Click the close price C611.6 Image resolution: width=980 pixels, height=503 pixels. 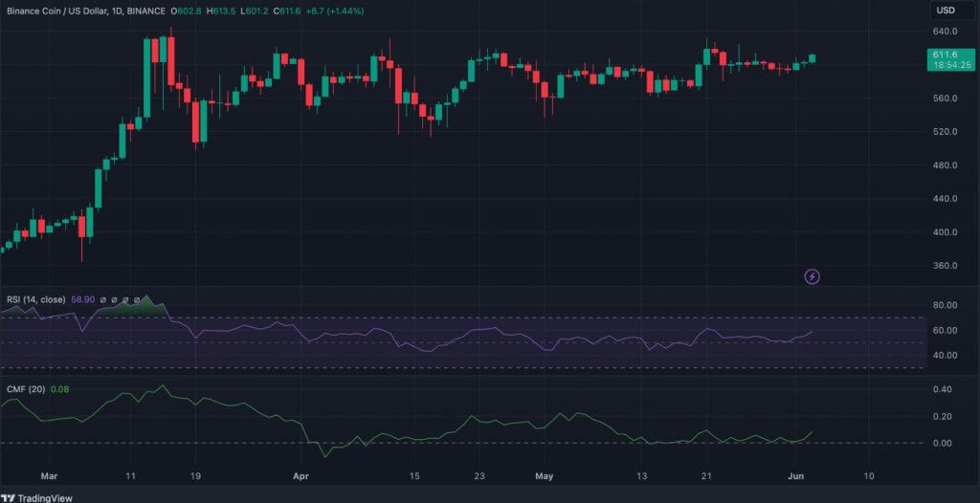pos(289,11)
